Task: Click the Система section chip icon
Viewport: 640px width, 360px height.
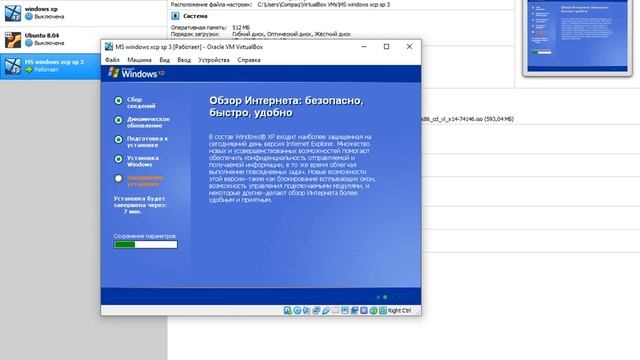Action: (x=175, y=16)
